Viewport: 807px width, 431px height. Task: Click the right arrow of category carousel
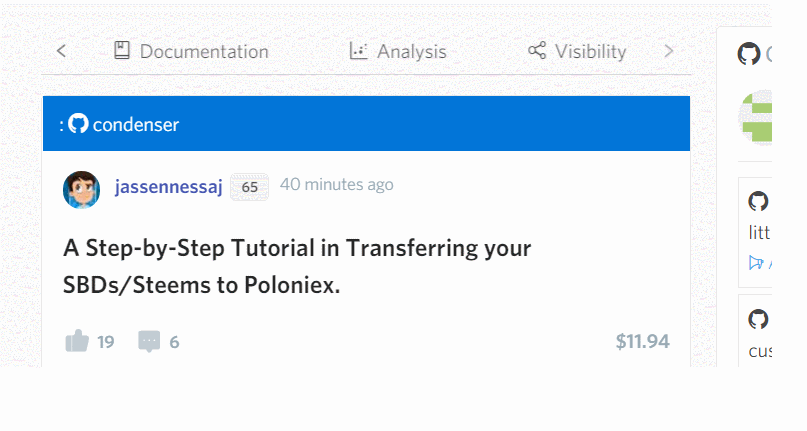pyautogui.click(x=669, y=51)
